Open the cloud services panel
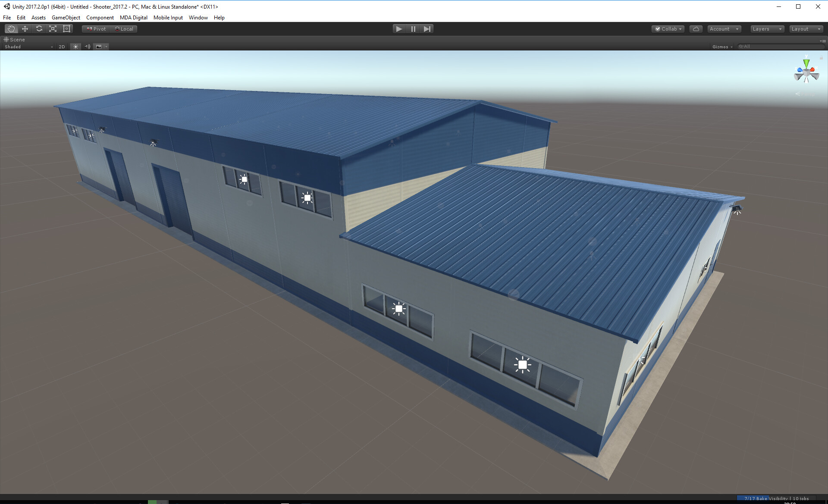The width and height of the screenshot is (828, 504). pos(696,29)
